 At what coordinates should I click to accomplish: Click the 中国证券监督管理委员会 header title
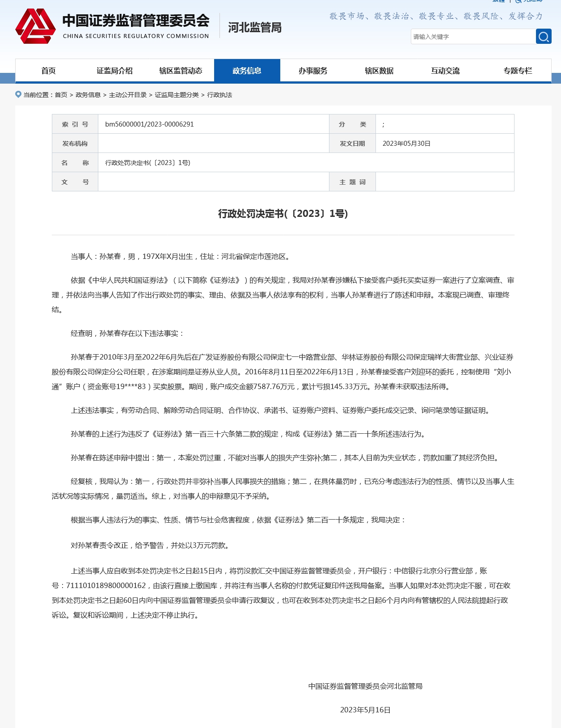[136, 21]
